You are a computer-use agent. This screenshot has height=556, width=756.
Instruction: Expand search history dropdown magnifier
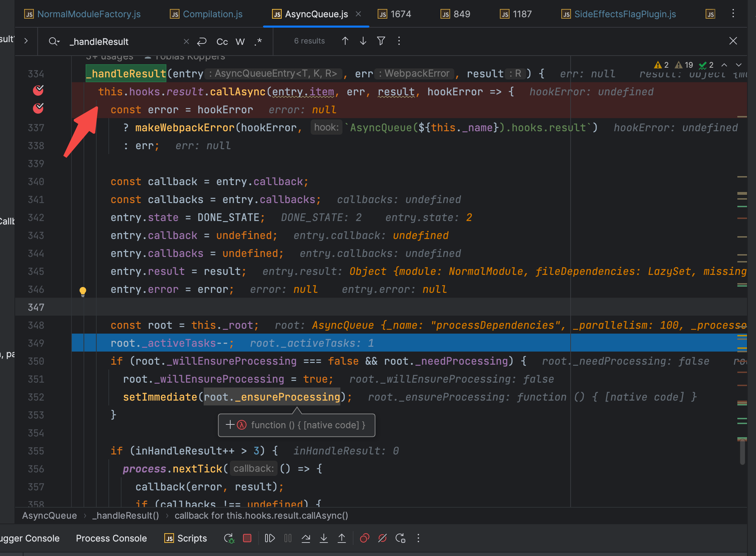[x=54, y=42]
